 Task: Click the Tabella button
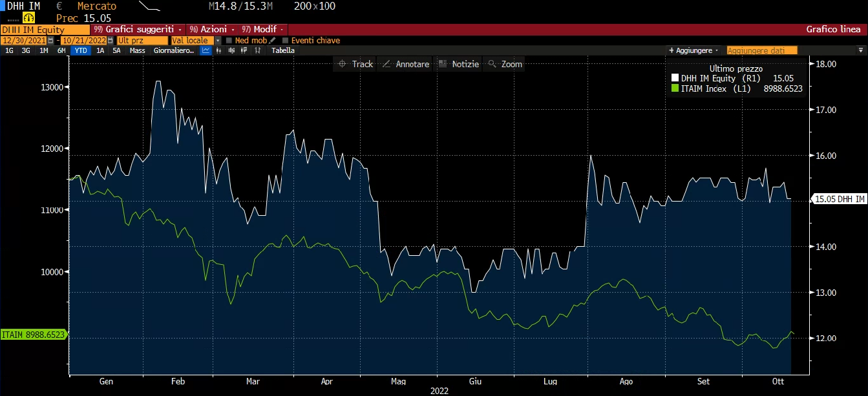(282, 50)
